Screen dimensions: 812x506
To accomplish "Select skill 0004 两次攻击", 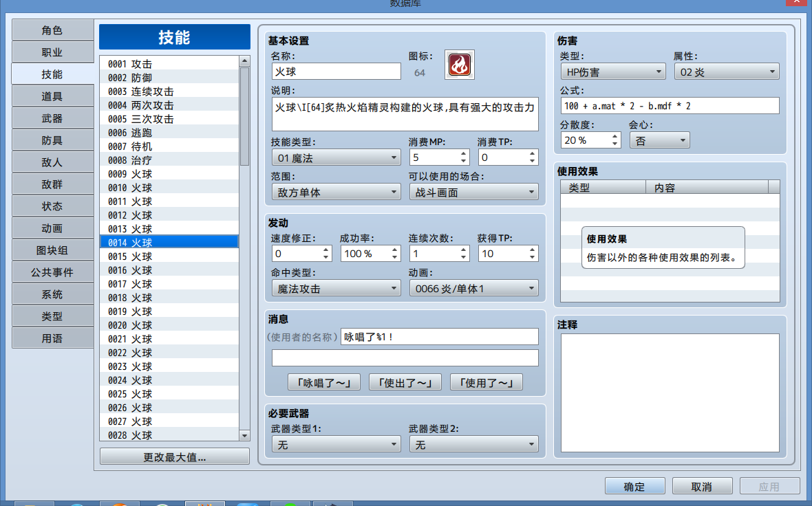I will [x=169, y=105].
